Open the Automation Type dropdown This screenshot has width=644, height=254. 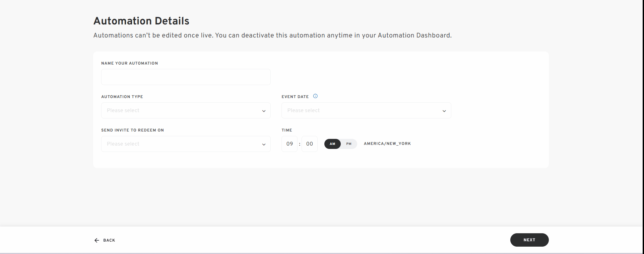(186, 110)
